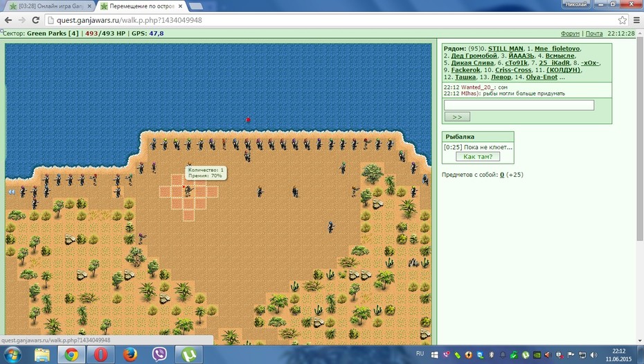Image resolution: width=644 pixels, height=364 pixels.
Task: Open player Ташка's profile
Action: pyautogui.click(x=465, y=77)
